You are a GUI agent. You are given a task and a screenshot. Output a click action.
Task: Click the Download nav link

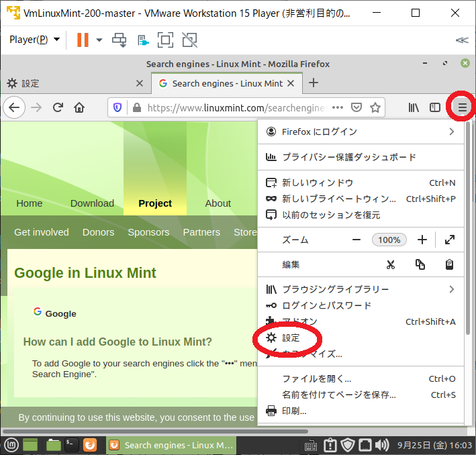(x=92, y=203)
